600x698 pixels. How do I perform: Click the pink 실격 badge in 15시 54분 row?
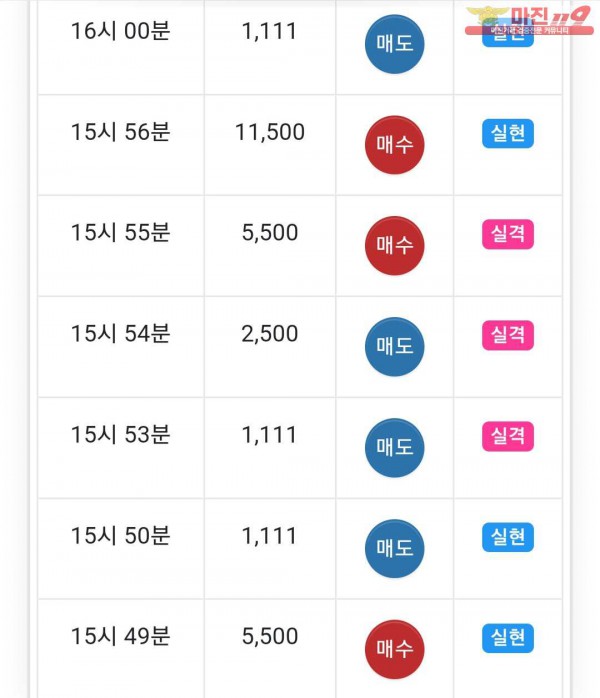click(x=508, y=336)
